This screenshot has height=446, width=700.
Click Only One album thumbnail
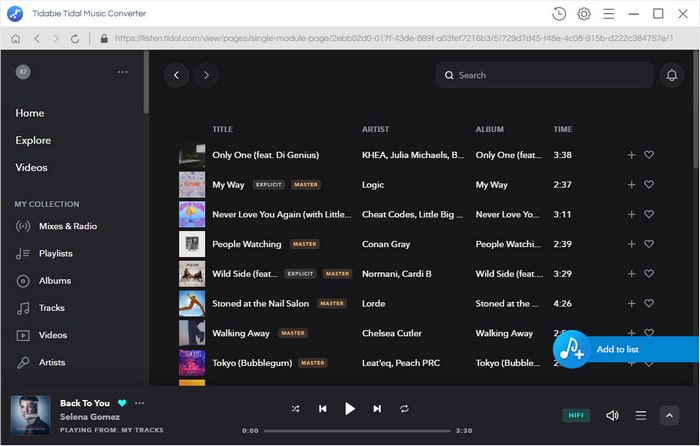[192, 155]
